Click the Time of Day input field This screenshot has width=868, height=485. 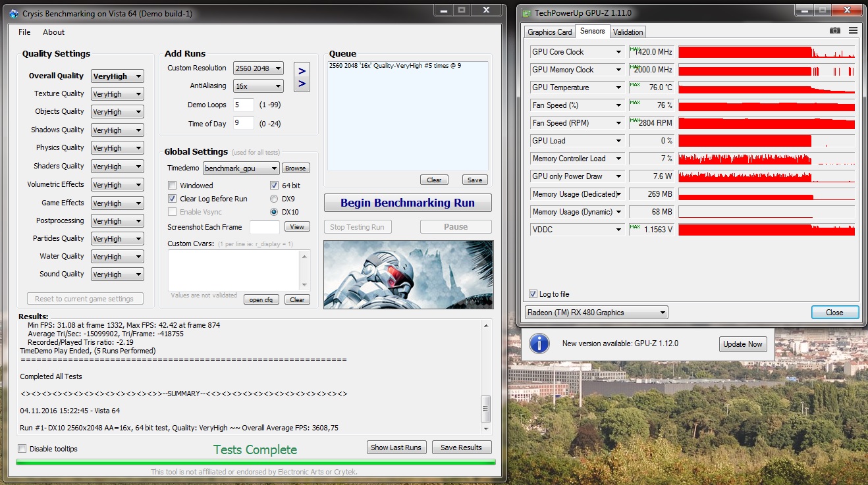pyautogui.click(x=243, y=123)
